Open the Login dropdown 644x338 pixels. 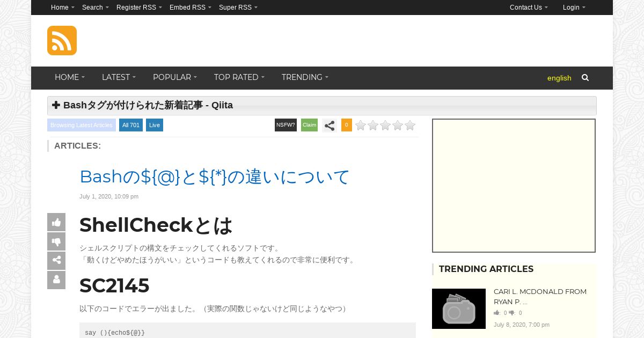click(x=574, y=8)
